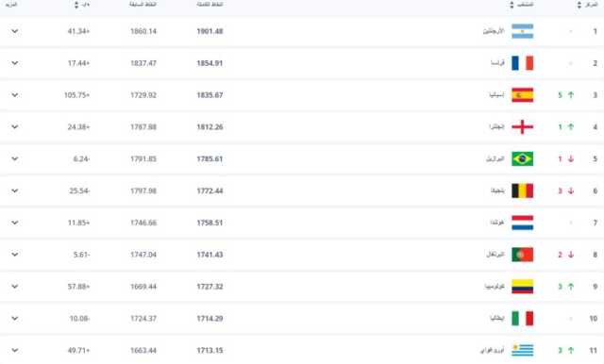Viewport: 604px width, 364px height.
Task: Expand the rank 11 row with 1713.15 points
Action: [15, 350]
